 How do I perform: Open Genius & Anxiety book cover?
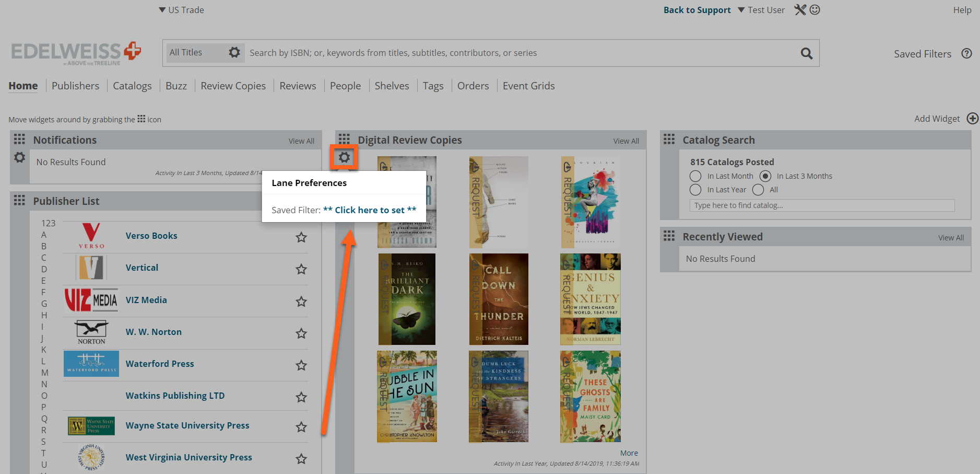tap(591, 299)
